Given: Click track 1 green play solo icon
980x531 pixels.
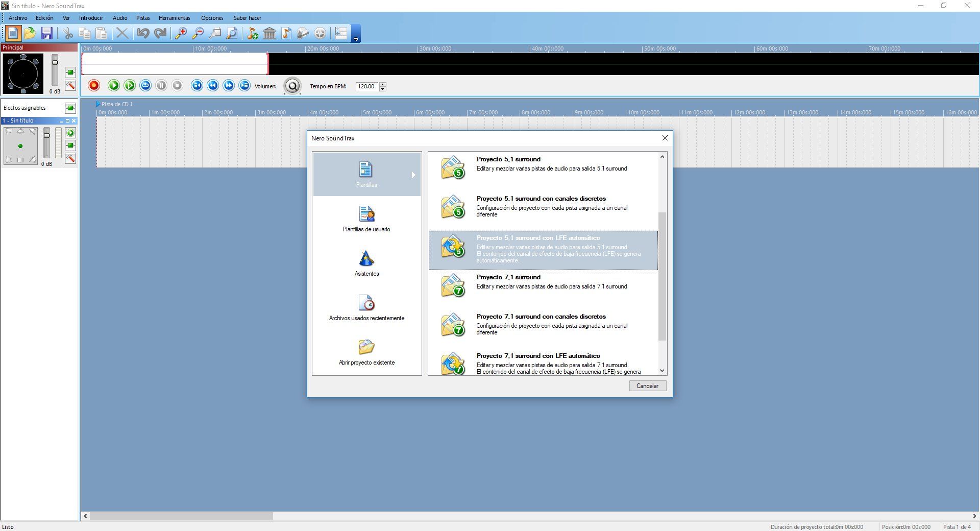Looking at the screenshot, I should [70, 133].
